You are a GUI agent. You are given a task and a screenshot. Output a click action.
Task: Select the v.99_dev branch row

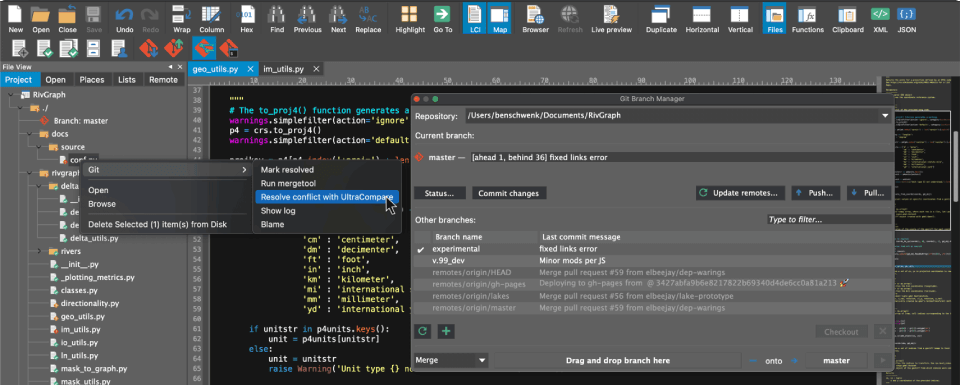click(652, 261)
